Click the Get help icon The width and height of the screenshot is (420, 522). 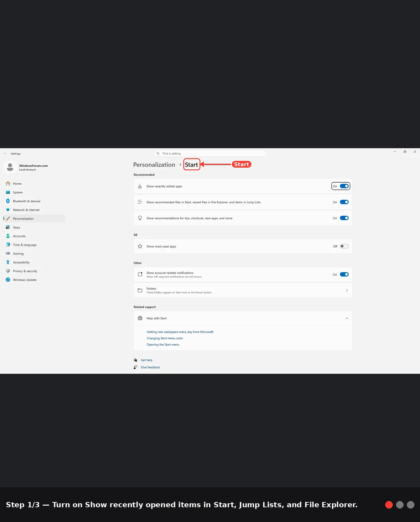point(136,360)
